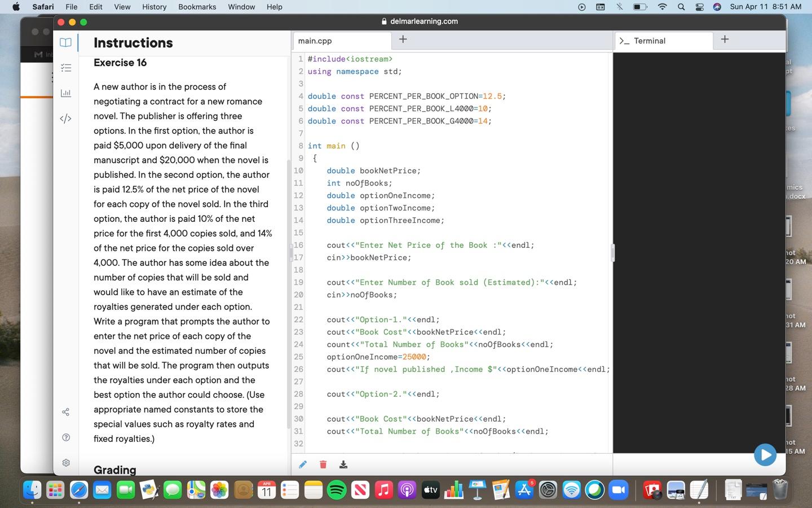
Task: Open Control Center in the menu bar
Action: click(x=699, y=7)
